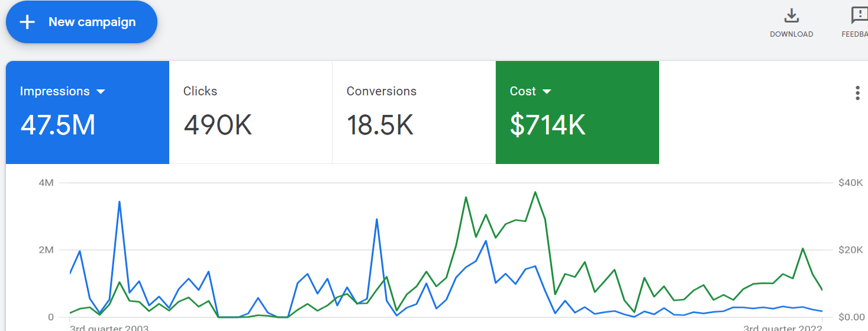Click the tallest green cost peak
The image size is (868, 331).
pos(535,192)
